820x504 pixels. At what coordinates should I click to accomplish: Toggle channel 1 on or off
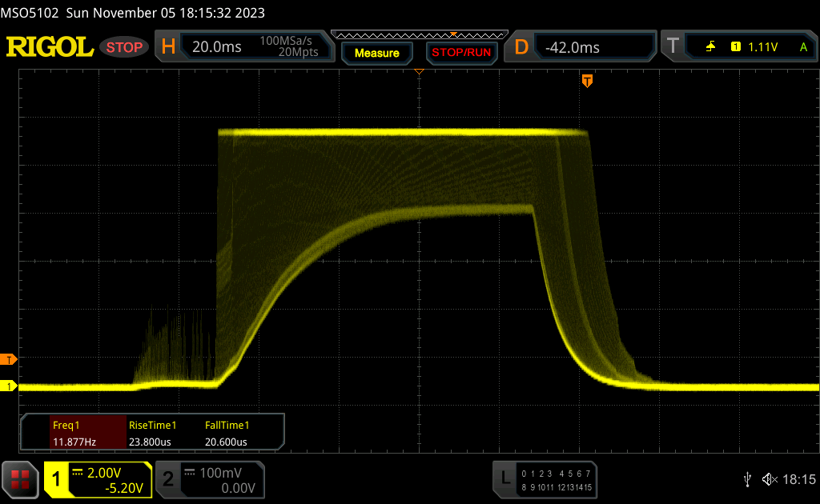pyautogui.click(x=57, y=479)
